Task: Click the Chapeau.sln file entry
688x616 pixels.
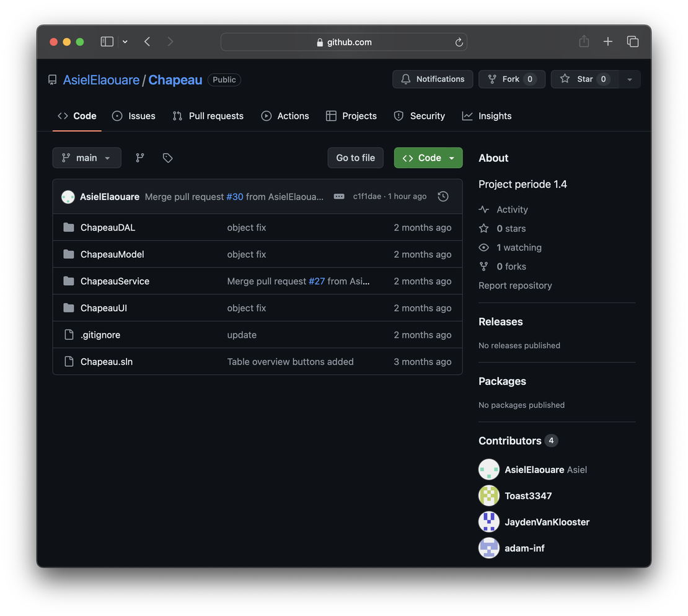Action: click(106, 361)
